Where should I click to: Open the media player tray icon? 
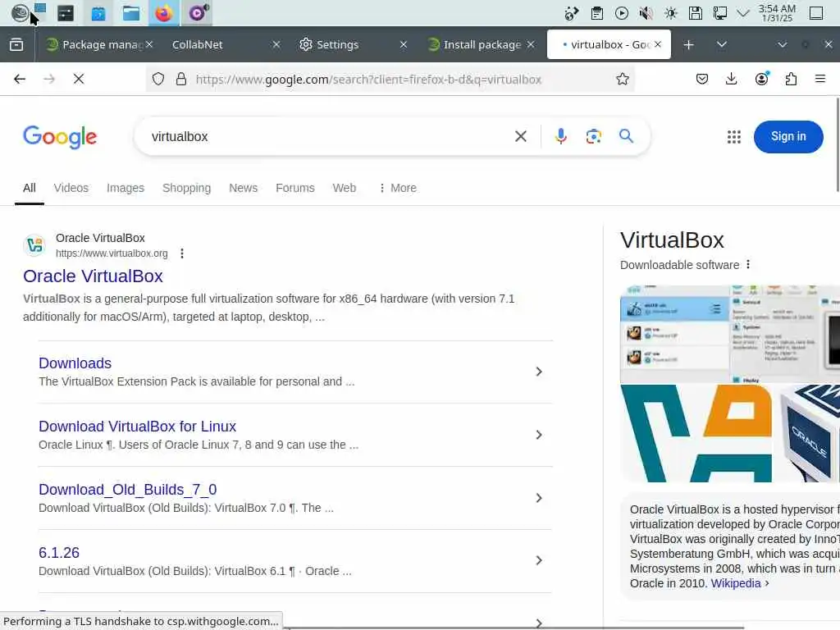(x=622, y=13)
